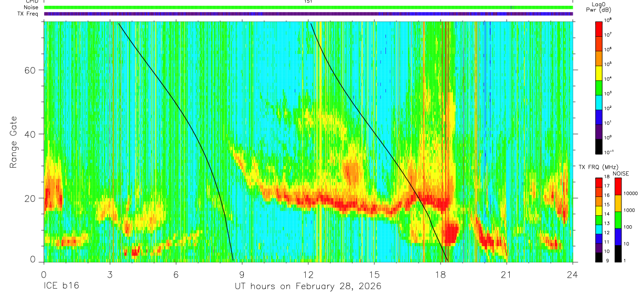Click the black bottom segment of TX FRQ colorbar
The height and width of the screenshot is (297, 644).
click(599, 257)
